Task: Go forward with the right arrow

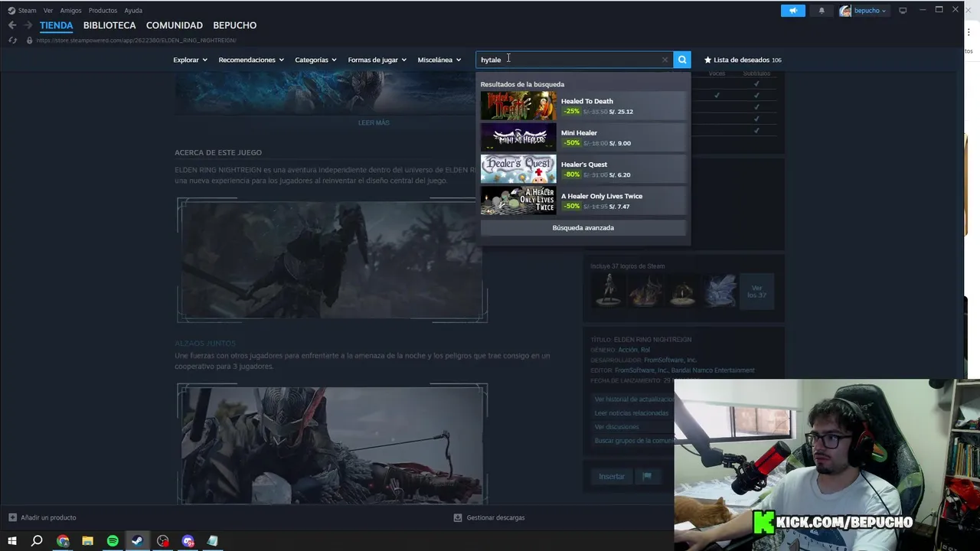Action: coord(28,25)
